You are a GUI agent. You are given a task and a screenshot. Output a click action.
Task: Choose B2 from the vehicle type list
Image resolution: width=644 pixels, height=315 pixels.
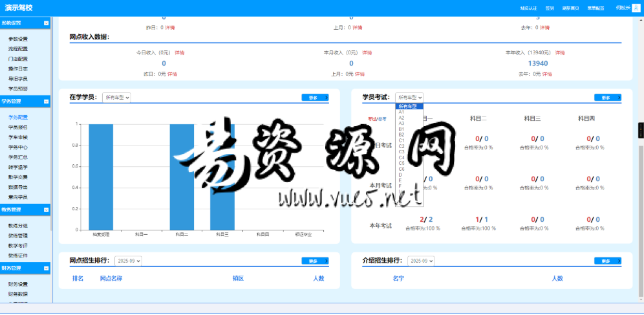[x=402, y=135]
